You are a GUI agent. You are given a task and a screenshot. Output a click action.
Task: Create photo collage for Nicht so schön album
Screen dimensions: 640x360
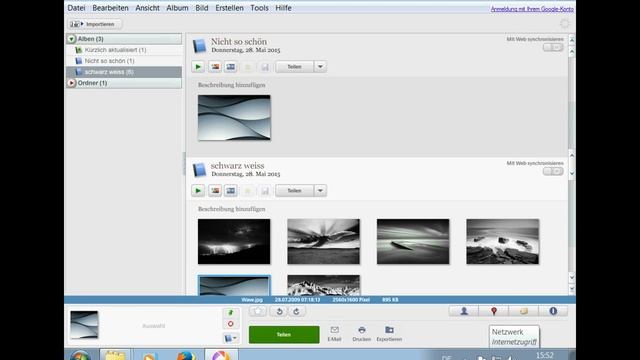pyautogui.click(x=215, y=67)
